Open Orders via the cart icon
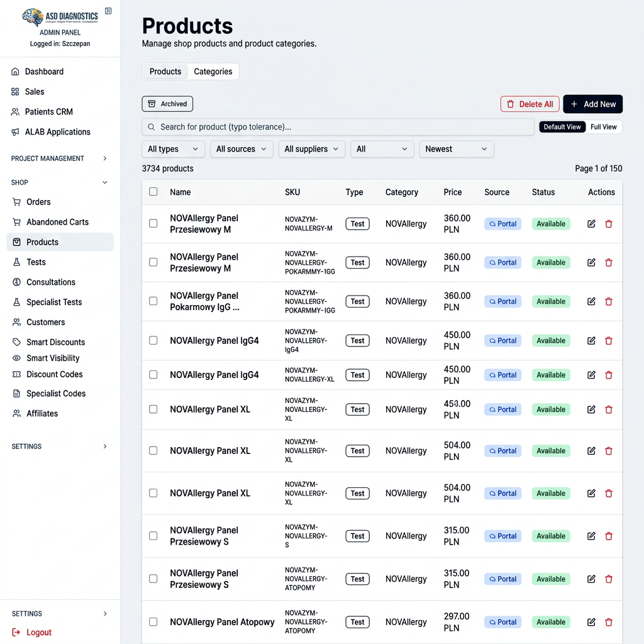 point(16,202)
